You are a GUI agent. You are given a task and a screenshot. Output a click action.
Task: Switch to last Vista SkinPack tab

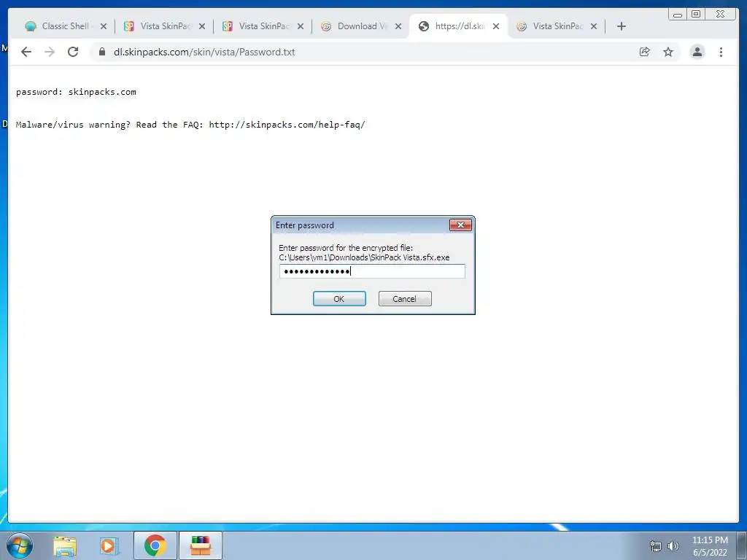557,26
